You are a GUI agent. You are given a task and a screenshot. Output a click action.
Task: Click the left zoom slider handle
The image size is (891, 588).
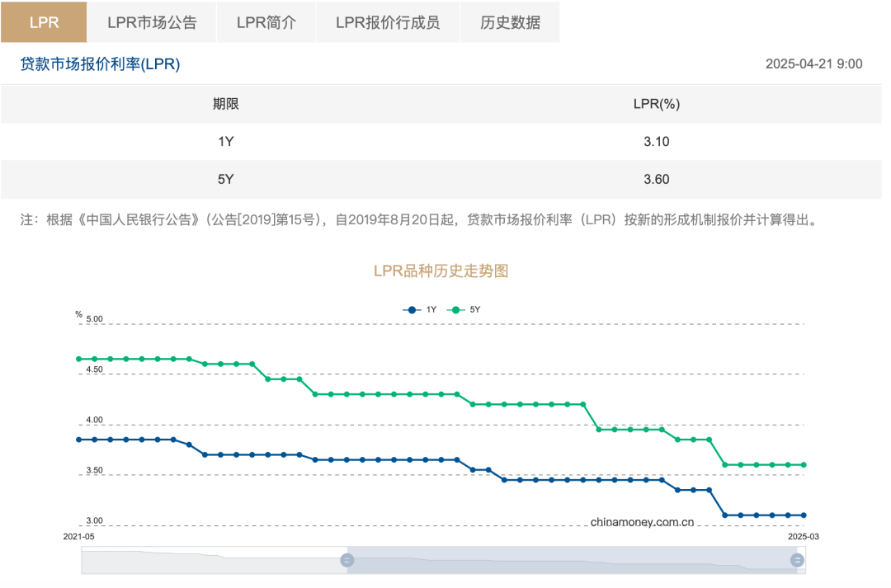[347, 561]
